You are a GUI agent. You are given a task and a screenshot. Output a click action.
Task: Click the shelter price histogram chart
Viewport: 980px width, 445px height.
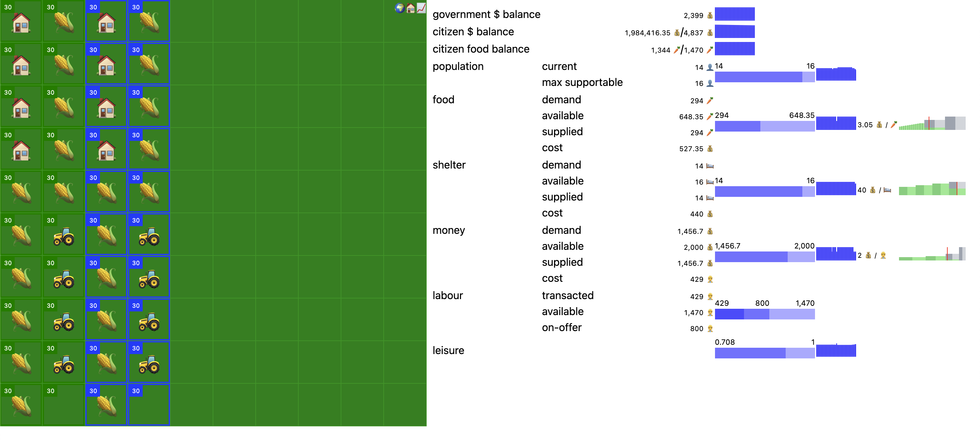(x=932, y=189)
